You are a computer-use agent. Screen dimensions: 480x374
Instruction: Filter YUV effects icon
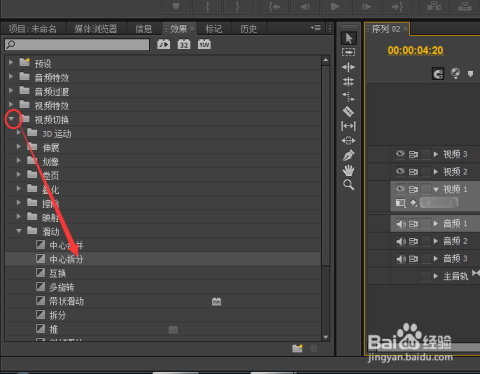click(x=204, y=44)
